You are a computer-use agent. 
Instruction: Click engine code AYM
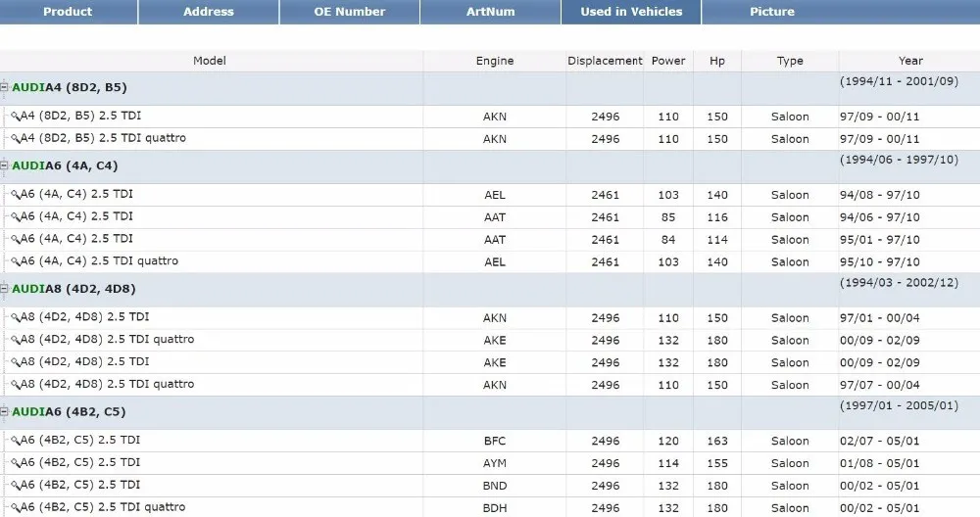(x=494, y=463)
